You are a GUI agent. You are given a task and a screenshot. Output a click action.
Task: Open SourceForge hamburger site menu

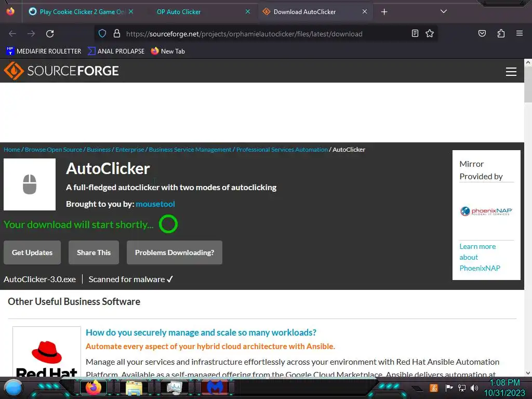pos(511,72)
